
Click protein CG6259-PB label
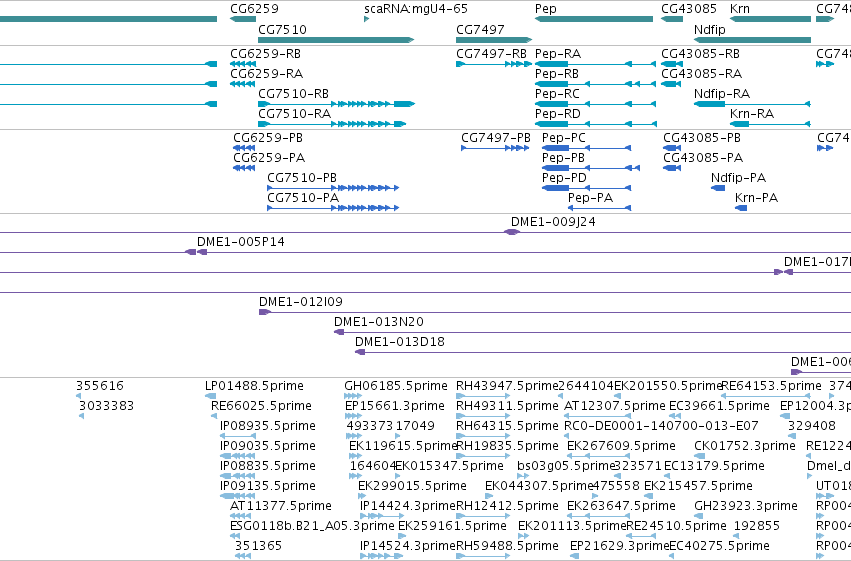[x=268, y=138]
